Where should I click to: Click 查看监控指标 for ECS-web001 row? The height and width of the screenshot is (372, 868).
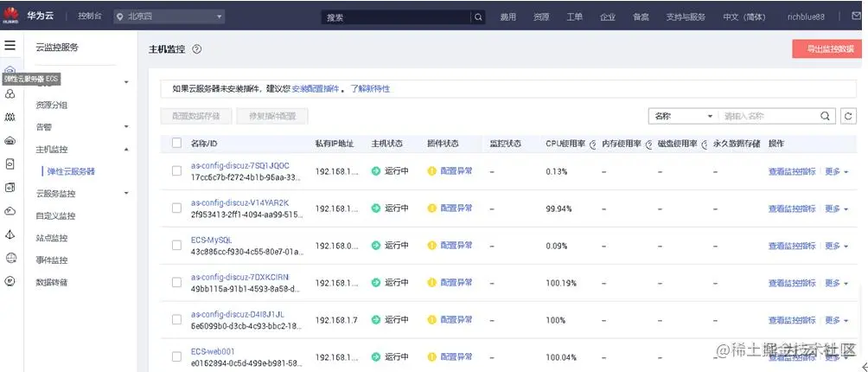click(792, 357)
